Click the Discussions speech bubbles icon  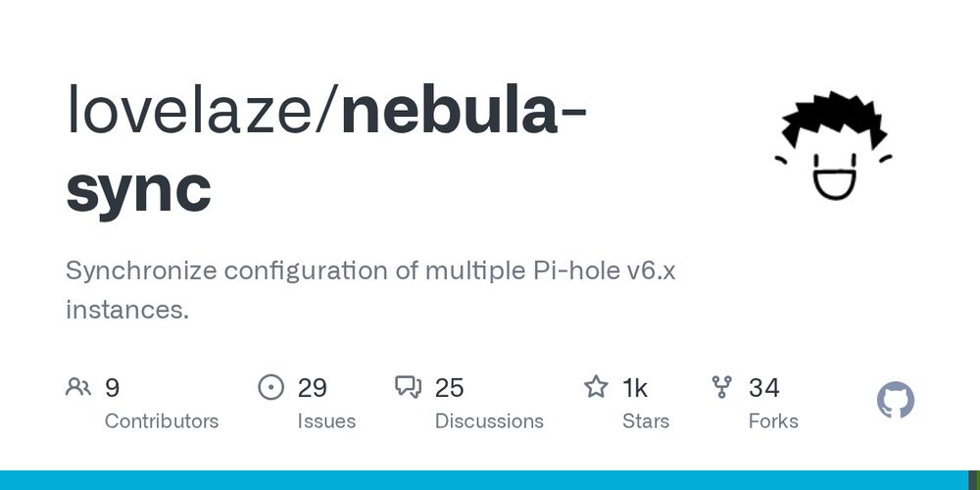(x=408, y=387)
